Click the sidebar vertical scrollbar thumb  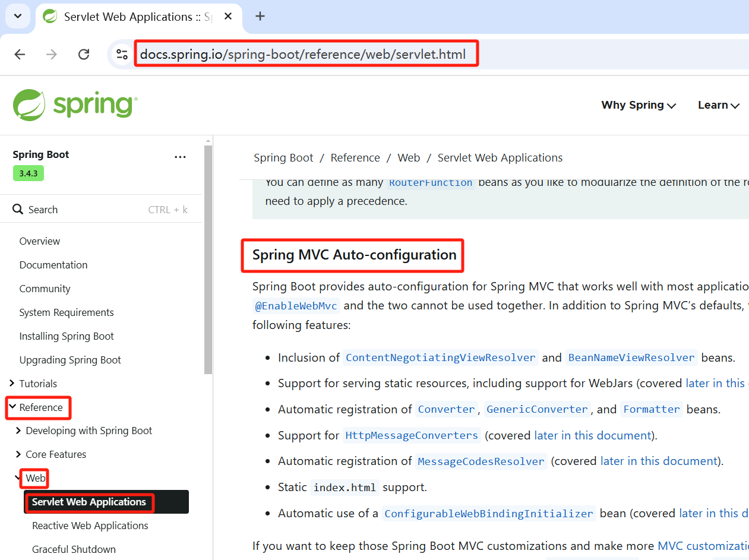tap(208, 260)
